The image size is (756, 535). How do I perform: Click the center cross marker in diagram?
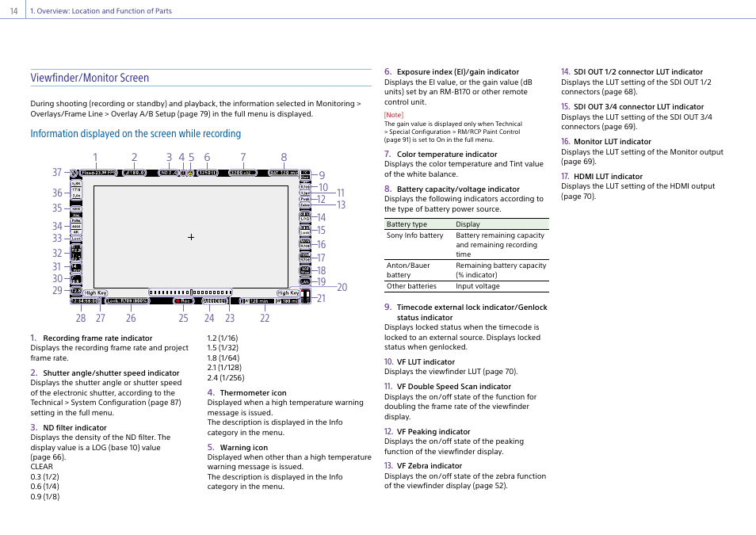coord(191,237)
